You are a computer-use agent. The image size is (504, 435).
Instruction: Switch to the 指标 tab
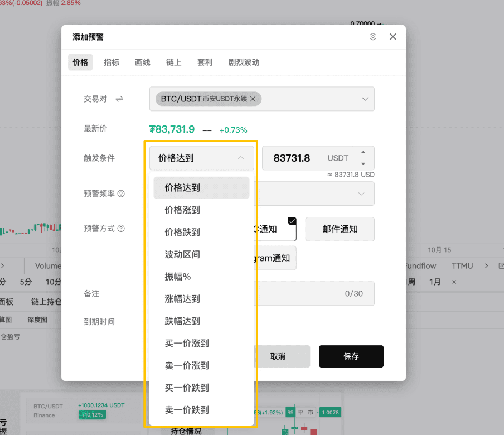tap(112, 62)
